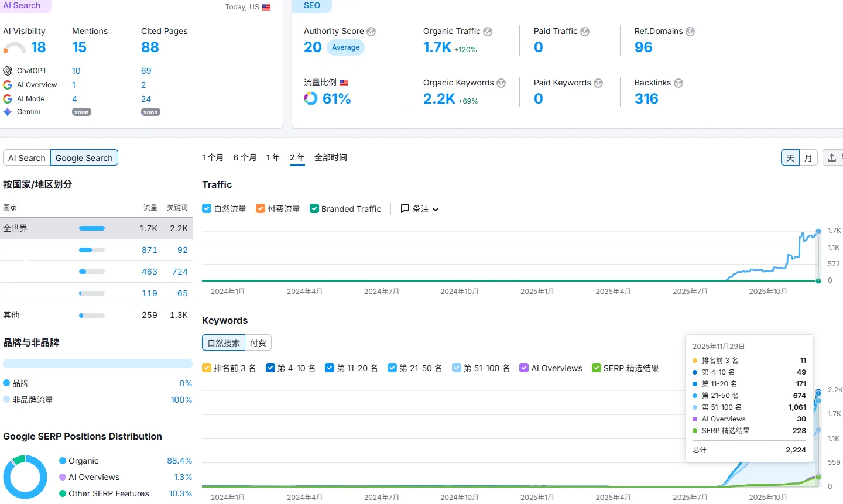Image resolution: width=843 pixels, height=504 pixels.
Task: Click the Google icon beside AI Overview
Action: pyautogui.click(x=8, y=85)
